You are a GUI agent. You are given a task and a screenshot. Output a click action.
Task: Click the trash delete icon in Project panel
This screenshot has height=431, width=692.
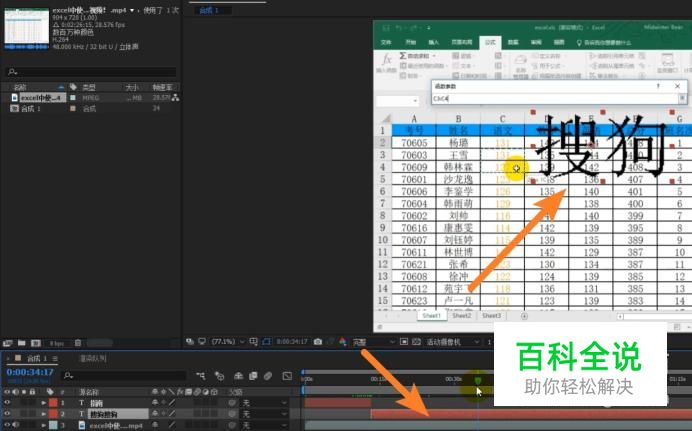click(x=78, y=343)
